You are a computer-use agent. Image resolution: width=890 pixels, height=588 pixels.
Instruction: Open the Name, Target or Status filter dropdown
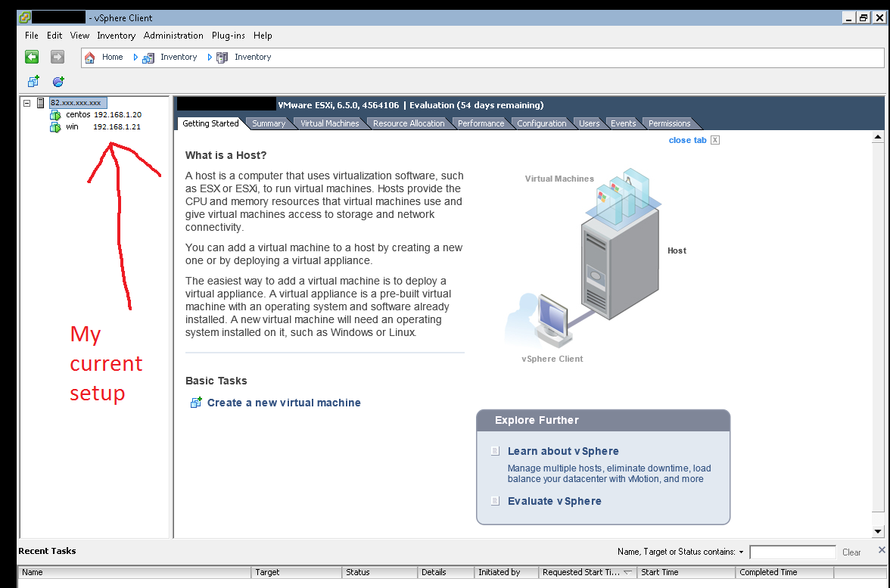click(x=742, y=552)
